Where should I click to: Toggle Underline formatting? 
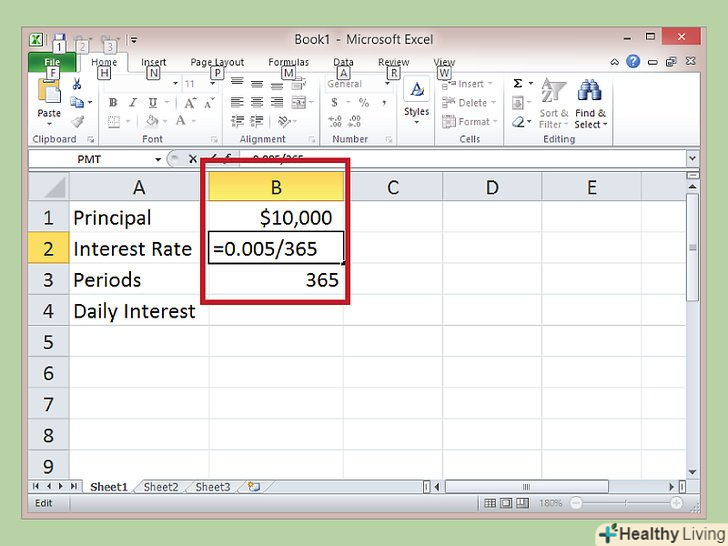pos(153,102)
